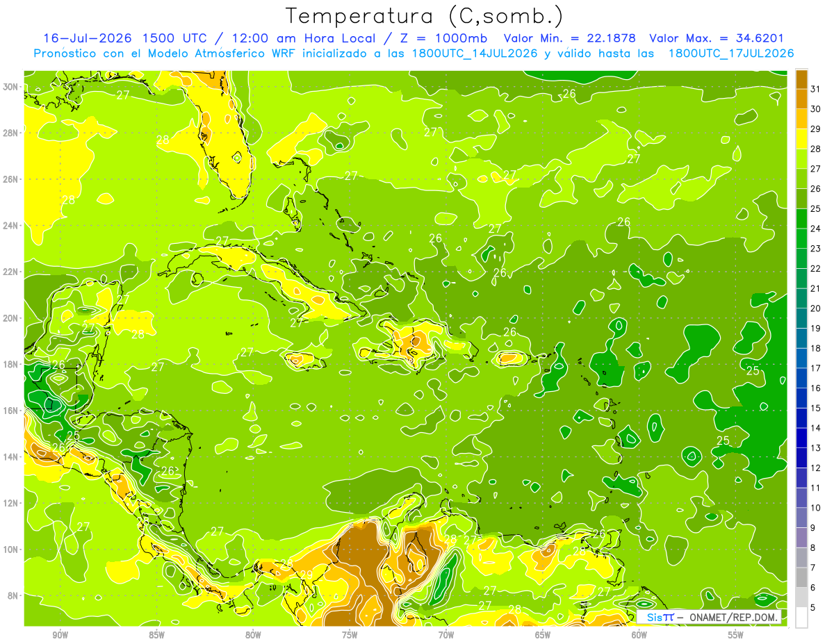The height and width of the screenshot is (644, 834).
Task: Click the 26N latitude axis label
Action: (x=10, y=179)
